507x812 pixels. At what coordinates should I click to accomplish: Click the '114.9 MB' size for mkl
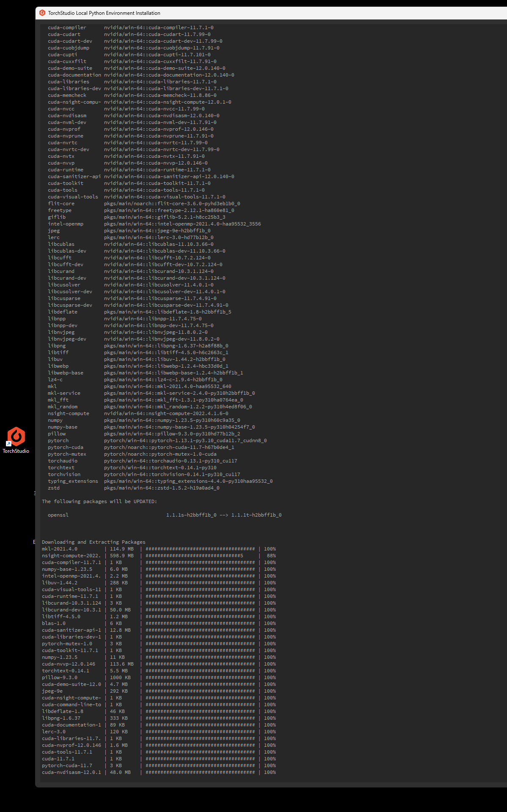[122, 549]
